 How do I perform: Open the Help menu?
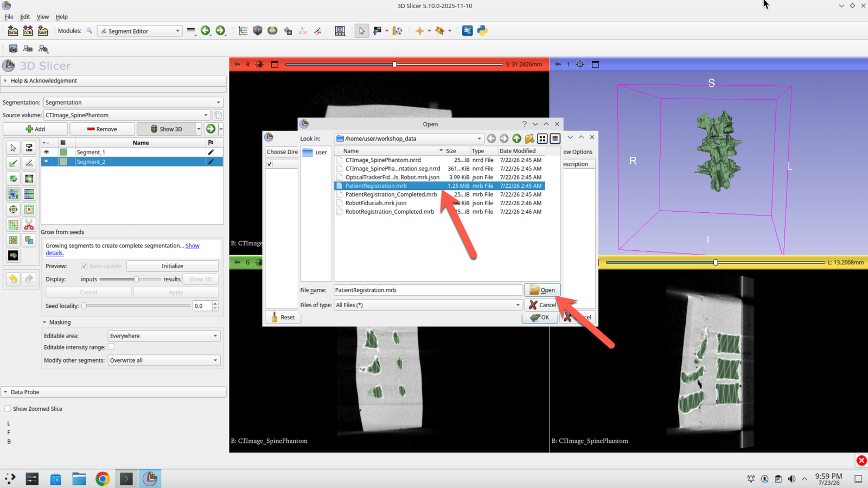click(x=62, y=17)
